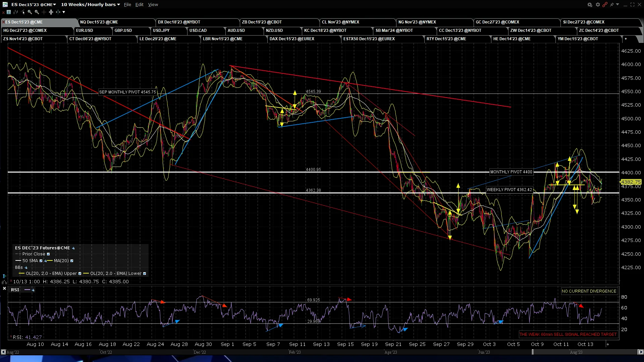Close the RSI indicator panel

pos(4,288)
